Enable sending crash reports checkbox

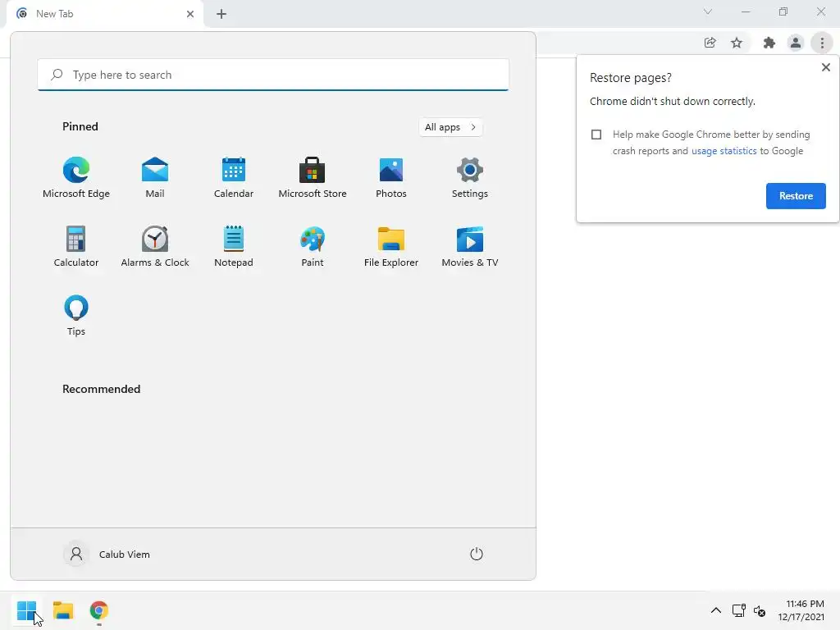(596, 135)
